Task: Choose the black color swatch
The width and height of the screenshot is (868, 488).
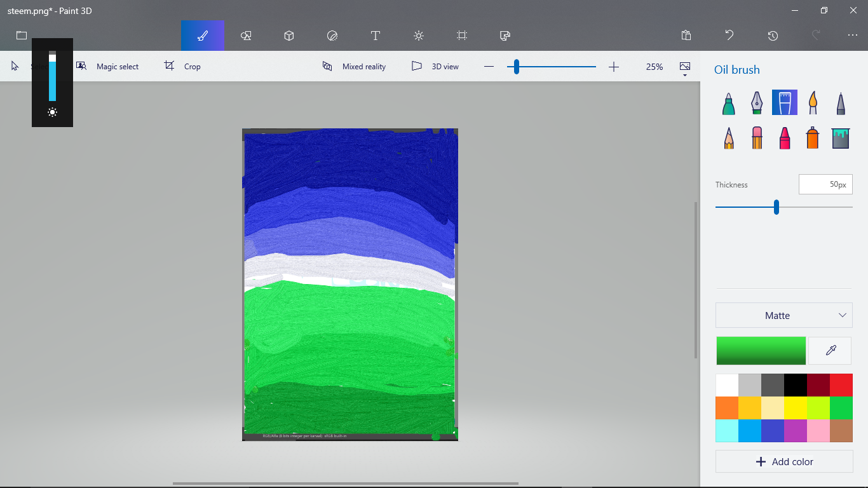Action: point(796,385)
